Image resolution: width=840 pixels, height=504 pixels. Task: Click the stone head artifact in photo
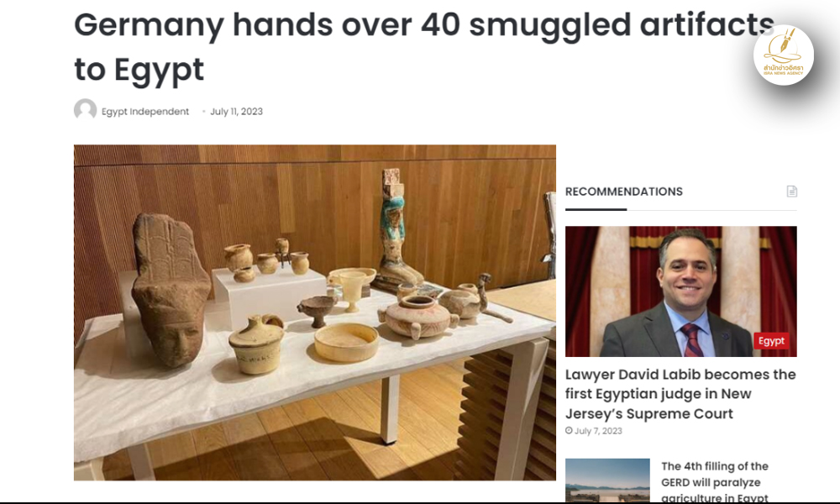coord(171,291)
